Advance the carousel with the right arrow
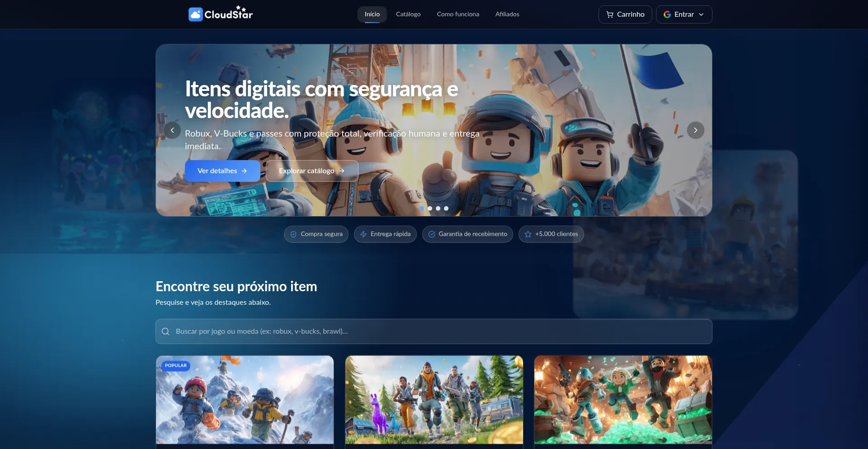The height and width of the screenshot is (449, 868). [695, 130]
